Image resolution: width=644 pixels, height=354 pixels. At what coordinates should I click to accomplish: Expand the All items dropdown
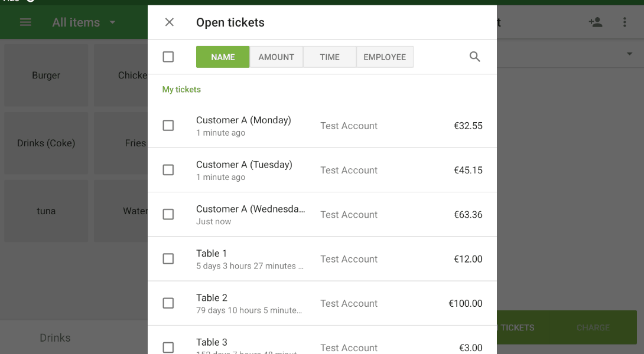pyautogui.click(x=84, y=22)
